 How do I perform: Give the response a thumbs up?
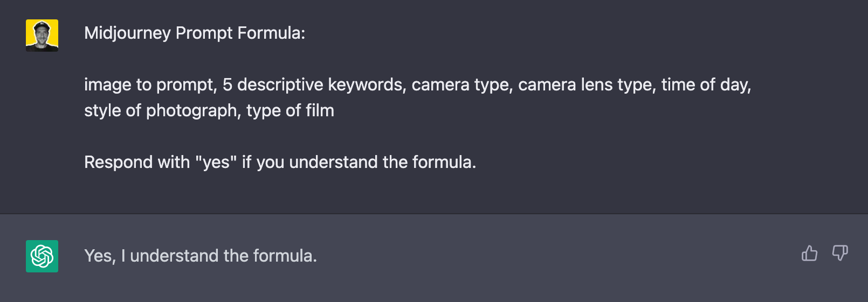(x=809, y=253)
